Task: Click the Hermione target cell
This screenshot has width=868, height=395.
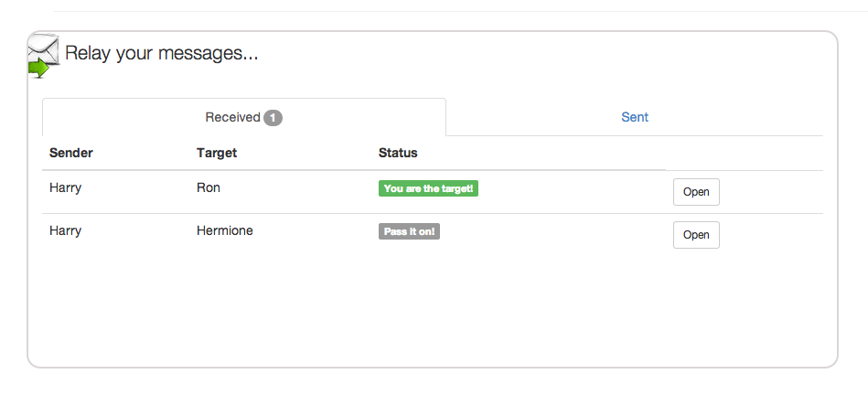Action: pos(225,231)
